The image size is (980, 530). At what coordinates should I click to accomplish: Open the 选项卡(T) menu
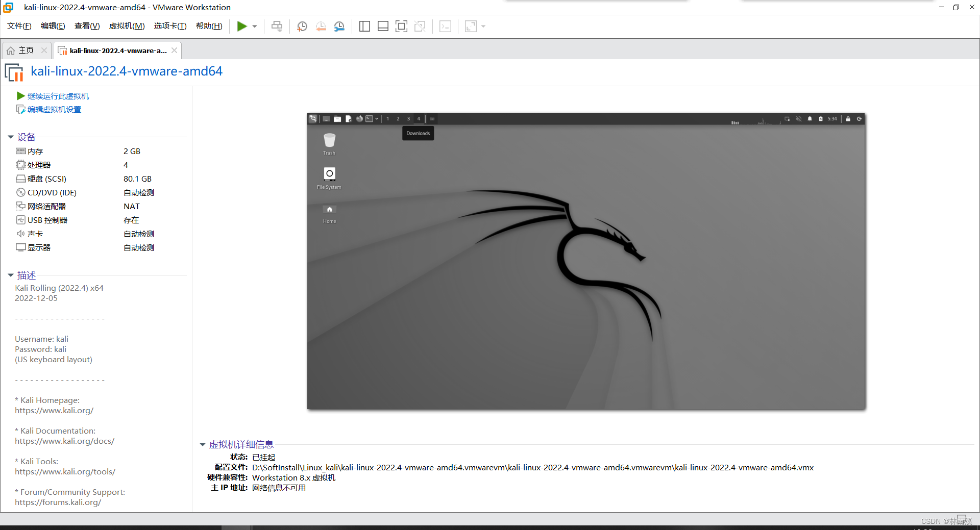pos(170,26)
